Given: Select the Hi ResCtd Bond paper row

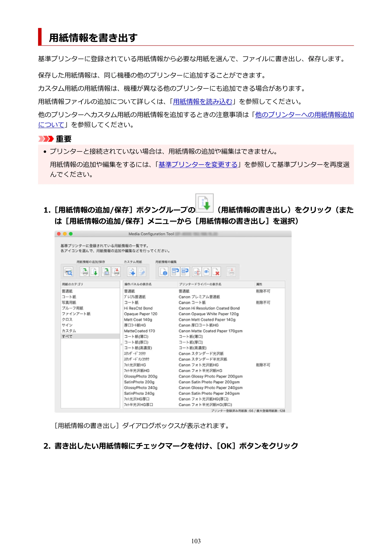Looking at the screenshot, I should (x=204, y=308).
